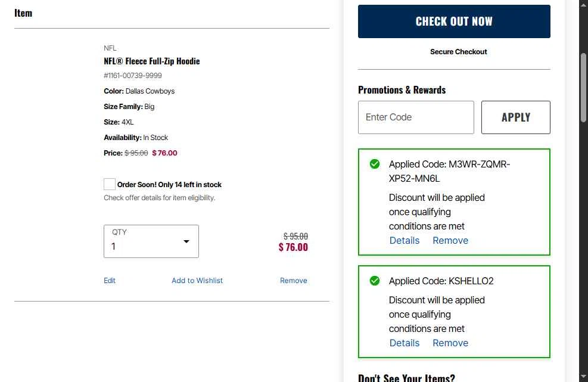The image size is (588, 382).
Task: Open Details for code M3WR-ZQMR-XP52-MN6L
Action: click(x=405, y=240)
